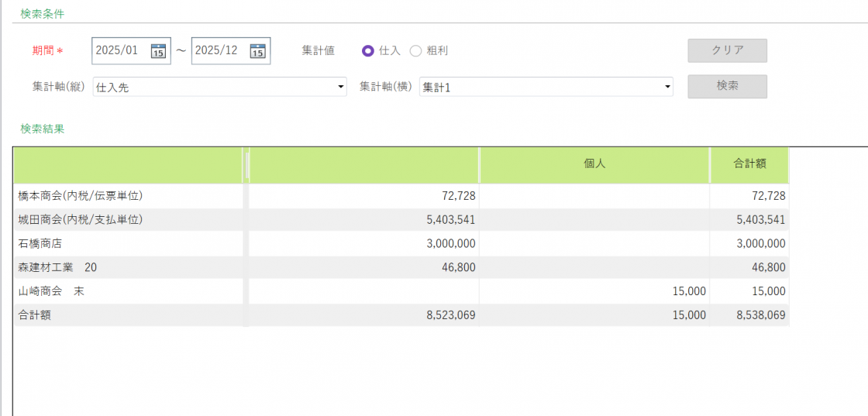Click the 合計額 total row label

tap(35, 315)
